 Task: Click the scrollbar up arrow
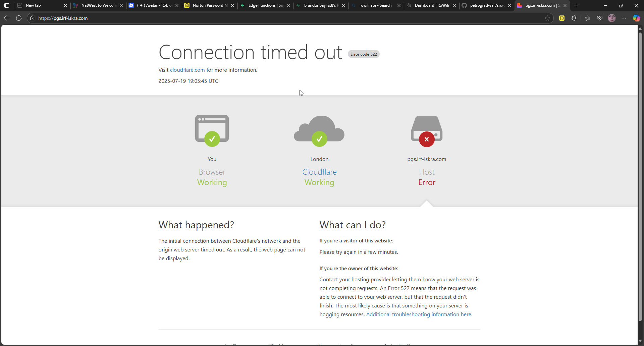coord(640,28)
